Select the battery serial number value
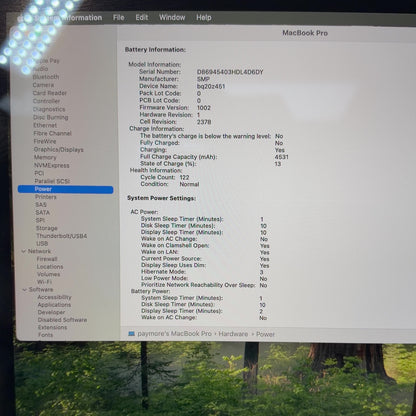The height and width of the screenshot is (416, 416). [230, 72]
